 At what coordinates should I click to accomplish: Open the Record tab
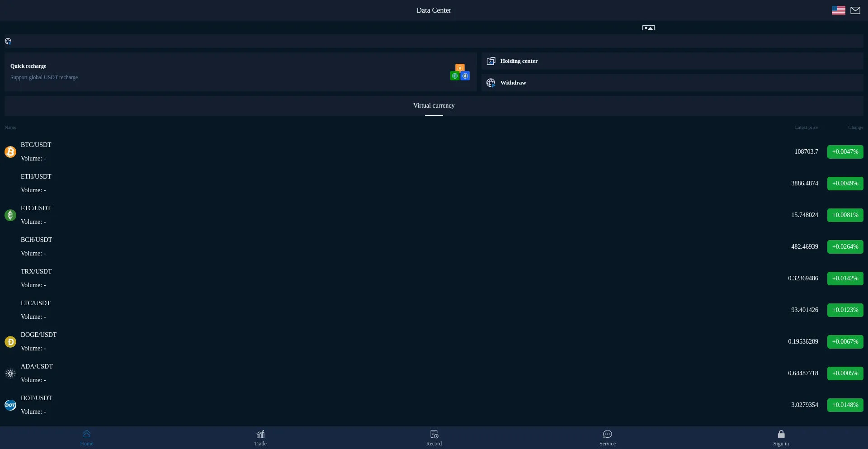[434, 438]
